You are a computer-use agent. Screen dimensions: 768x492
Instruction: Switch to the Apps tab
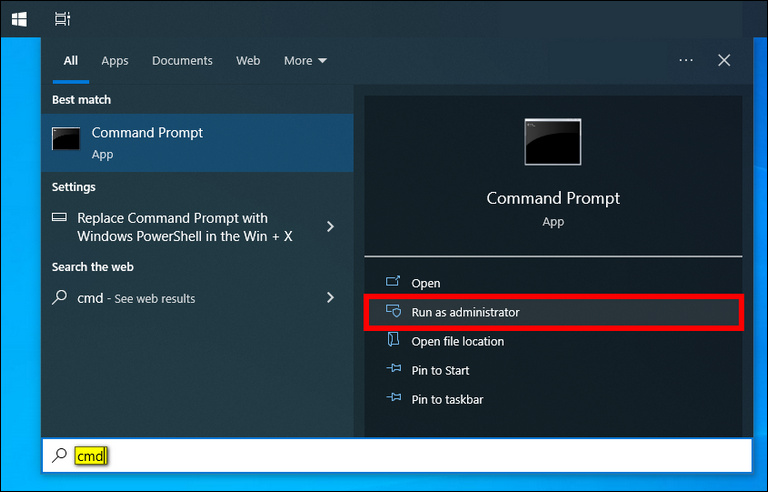point(115,61)
